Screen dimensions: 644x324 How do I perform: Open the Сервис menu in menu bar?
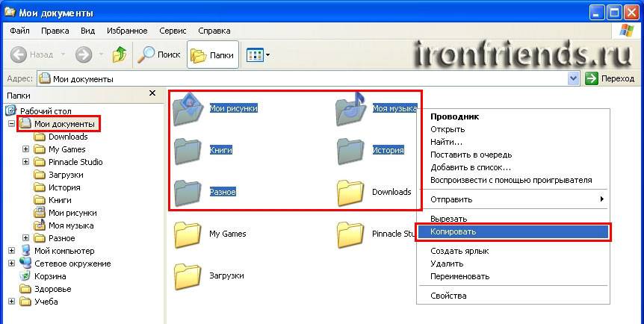(x=173, y=31)
